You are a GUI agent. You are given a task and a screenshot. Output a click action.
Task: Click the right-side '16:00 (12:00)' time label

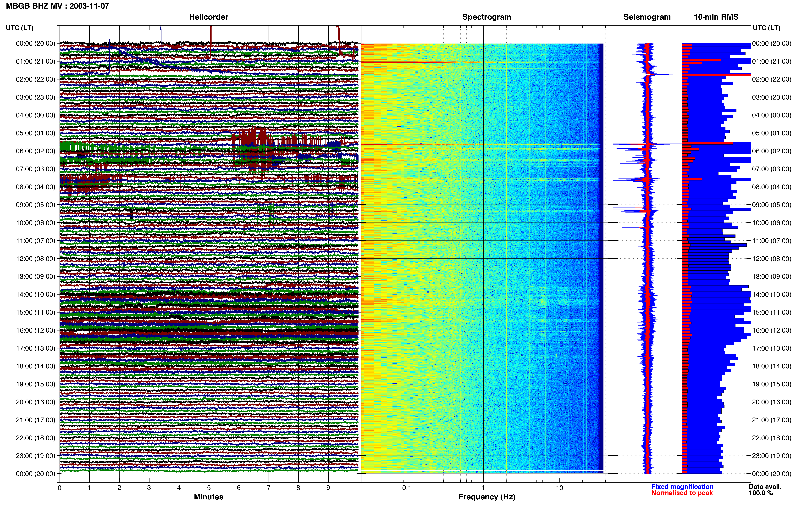pyautogui.click(x=772, y=330)
